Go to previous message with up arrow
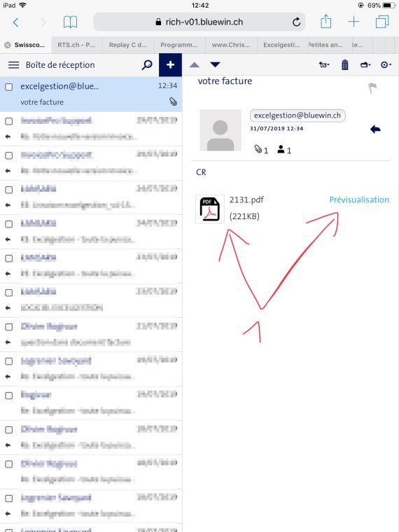Screen dimensions: 399x532 pos(195,65)
